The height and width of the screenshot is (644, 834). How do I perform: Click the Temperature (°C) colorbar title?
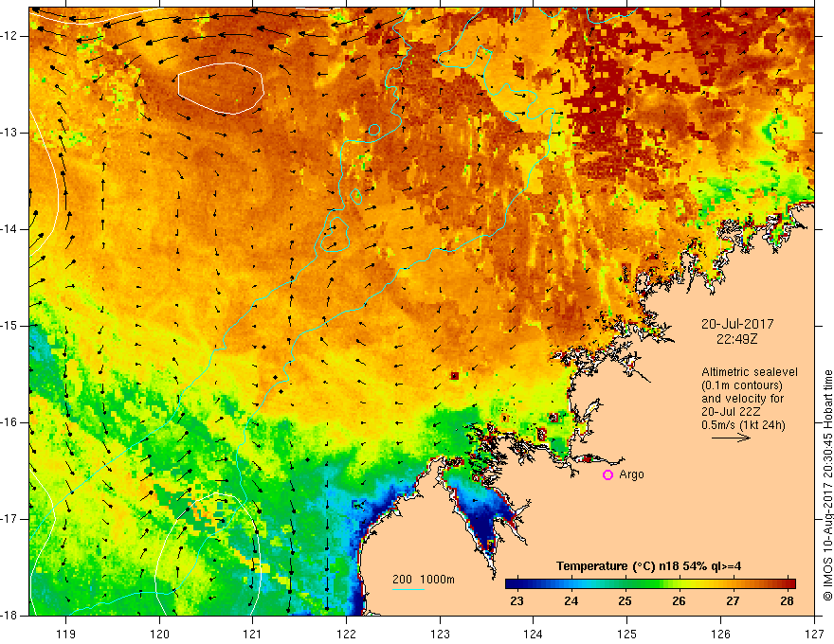click(x=648, y=566)
